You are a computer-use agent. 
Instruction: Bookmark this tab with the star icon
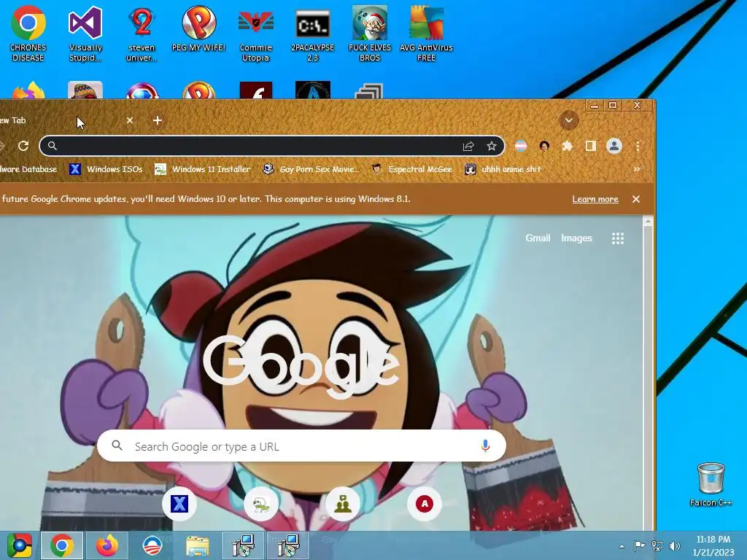coord(492,146)
